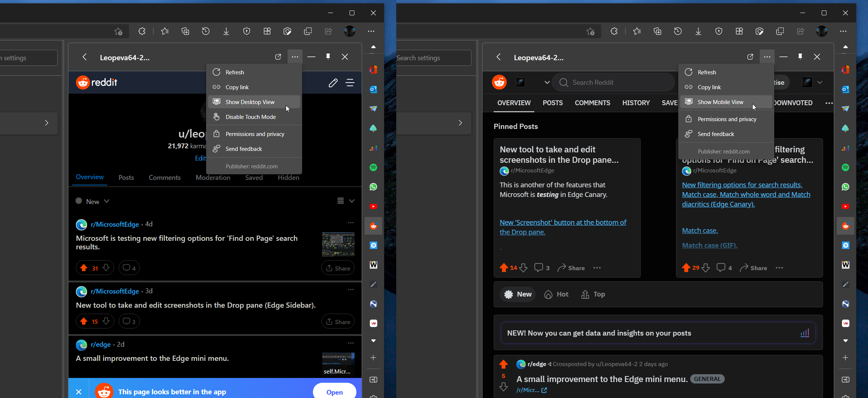868x398 pixels.
Task: Expand the Reddit home dropdown chevron in right window
Action: pyautogui.click(x=547, y=82)
